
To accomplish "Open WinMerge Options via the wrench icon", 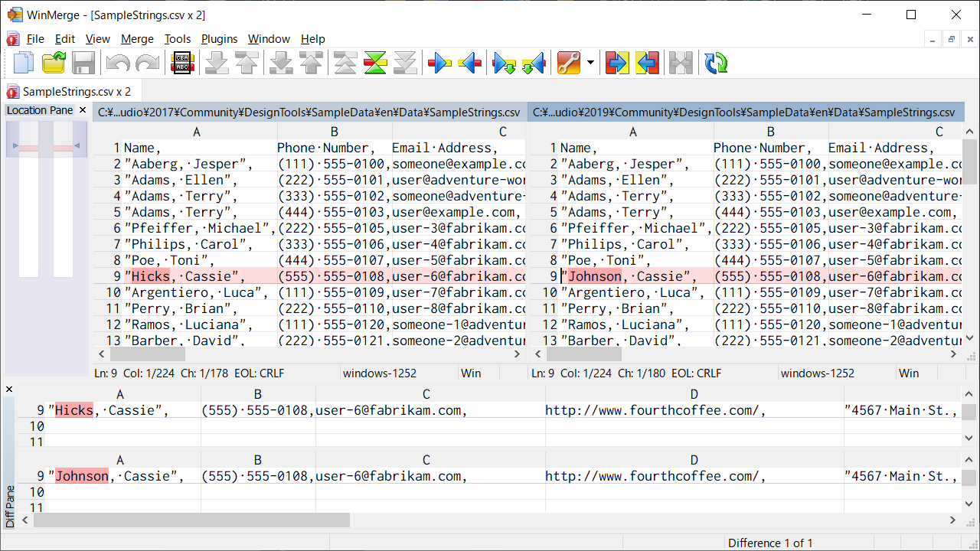I will tap(567, 63).
